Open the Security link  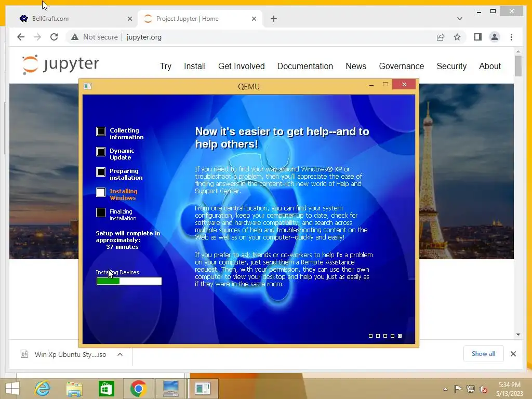coord(451,66)
